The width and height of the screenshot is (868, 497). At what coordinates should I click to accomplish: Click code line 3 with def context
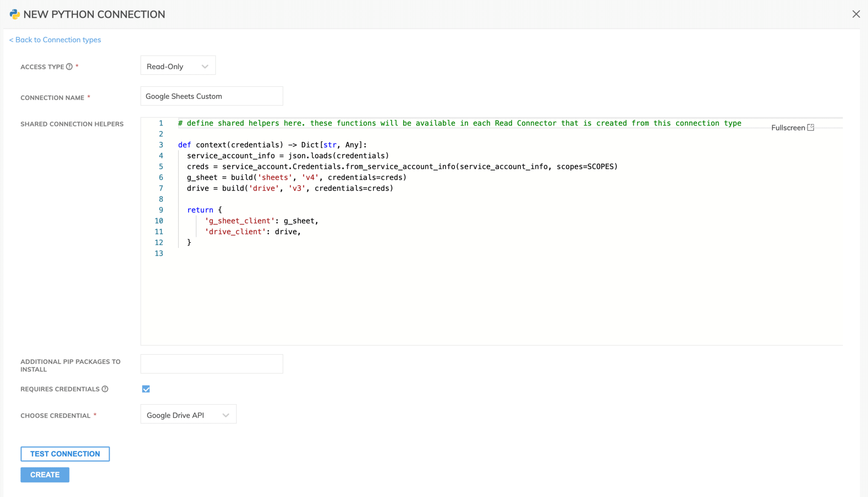click(272, 145)
